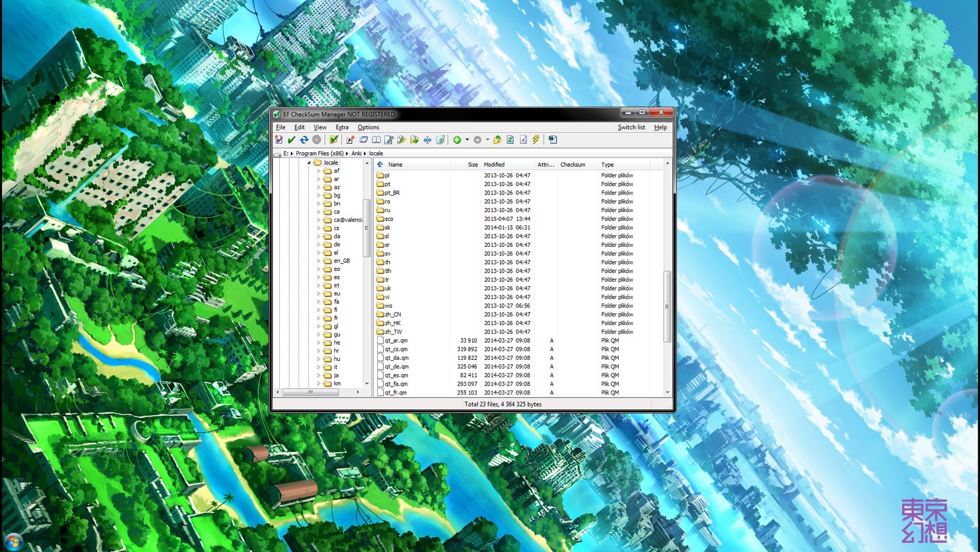Click the blue up arrow in Name header
This screenshot has width=980, height=552.
(x=380, y=164)
